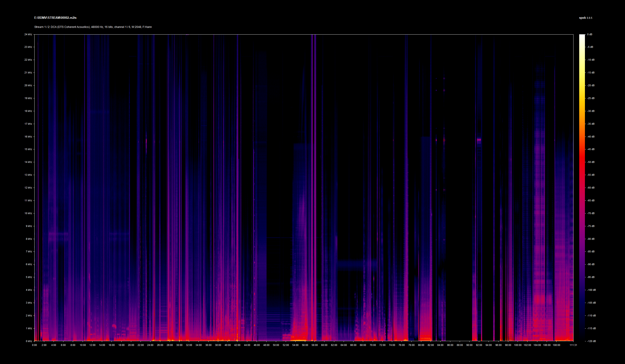This screenshot has width=625, height=364.
Task: Click the bright 16 kHz blip near 92:00
Action: [479, 140]
